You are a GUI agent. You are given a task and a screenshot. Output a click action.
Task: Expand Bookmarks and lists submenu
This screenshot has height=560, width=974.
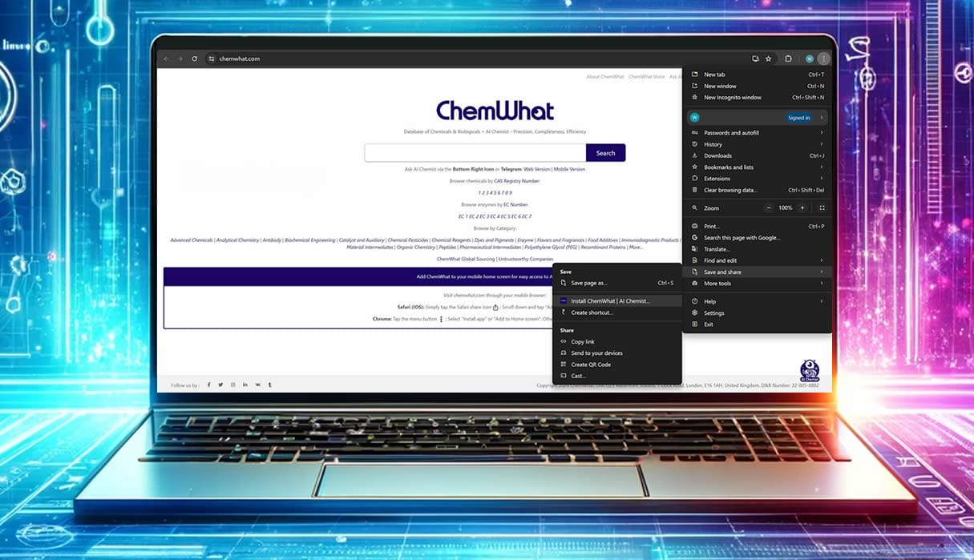click(x=757, y=167)
